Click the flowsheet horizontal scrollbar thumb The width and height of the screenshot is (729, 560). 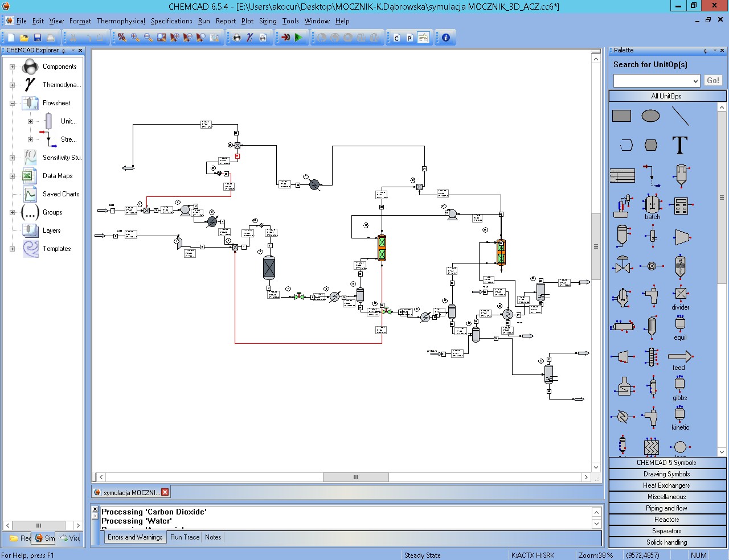(355, 477)
